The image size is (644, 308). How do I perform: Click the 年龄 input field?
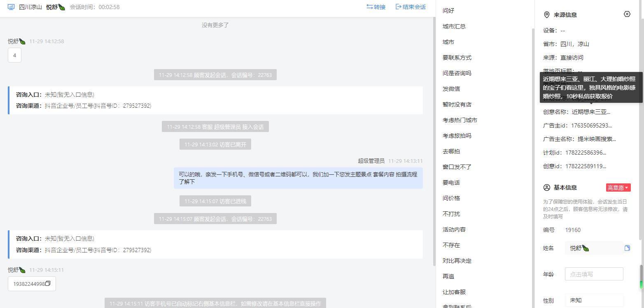pos(594,274)
